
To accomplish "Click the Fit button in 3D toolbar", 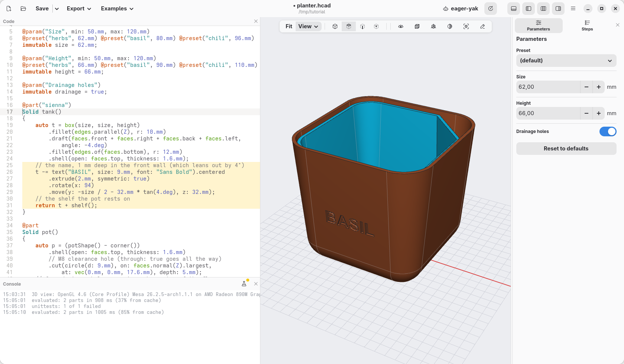I will [x=289, y=26].
